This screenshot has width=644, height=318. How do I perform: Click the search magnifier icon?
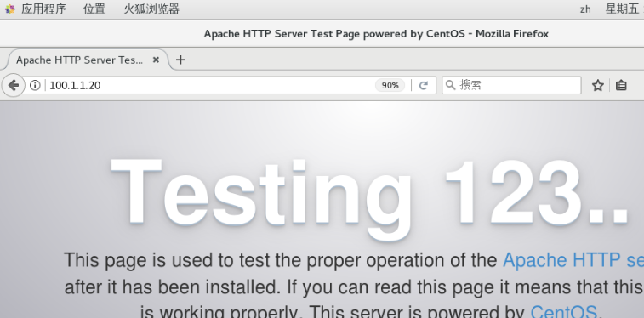[x=451, y=85]
